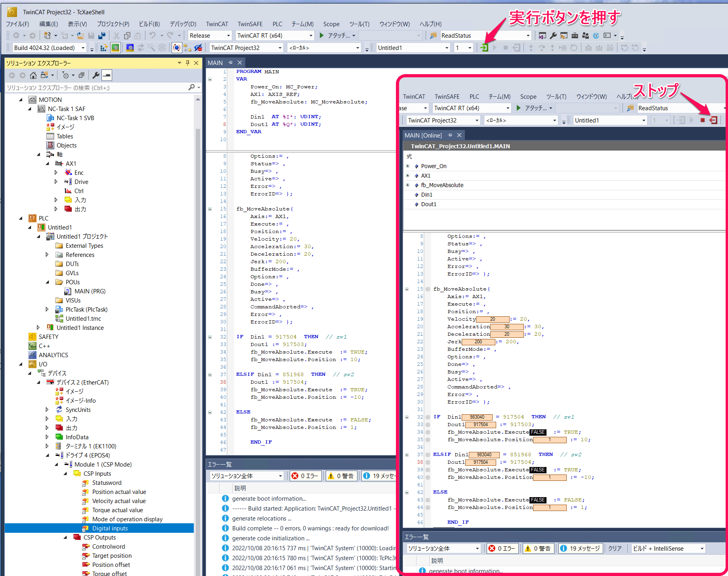Select the NC-Task 1 SVB tree item
The height and width of the screenshot is (576, 728).
coord(75,118)
